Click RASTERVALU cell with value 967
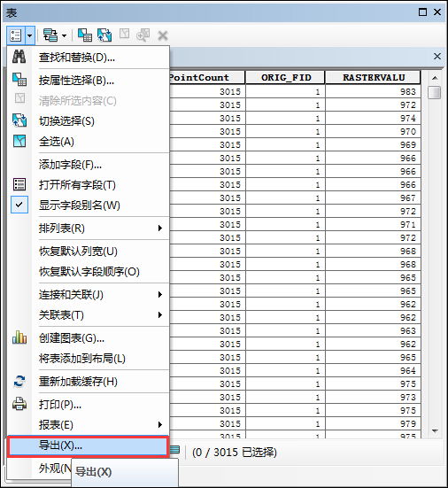This screenshot has height=488, width=448. [x=374, y=198]
